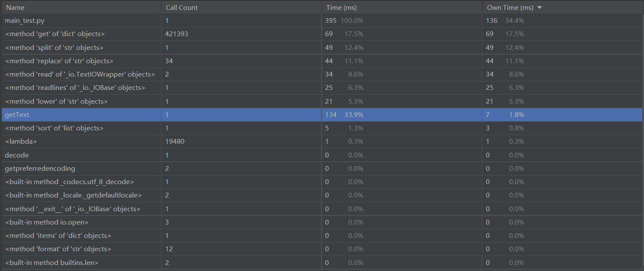Select the 'format' of 'str' objects row

[58, 249]
